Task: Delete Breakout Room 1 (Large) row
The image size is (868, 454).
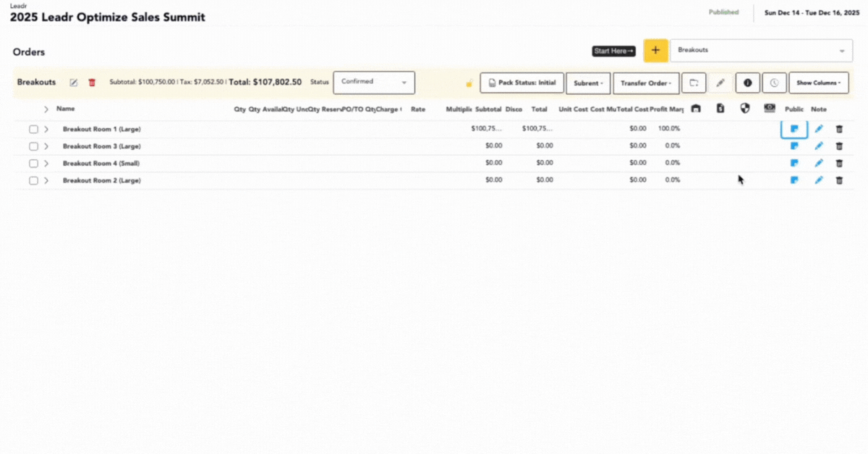Action: tap(839, 129)
